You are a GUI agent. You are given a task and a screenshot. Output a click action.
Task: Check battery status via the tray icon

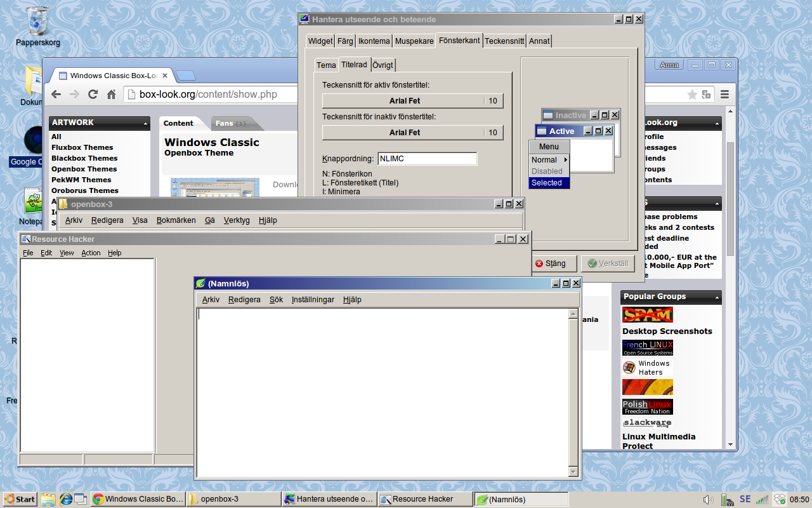(x=726, y=499)
